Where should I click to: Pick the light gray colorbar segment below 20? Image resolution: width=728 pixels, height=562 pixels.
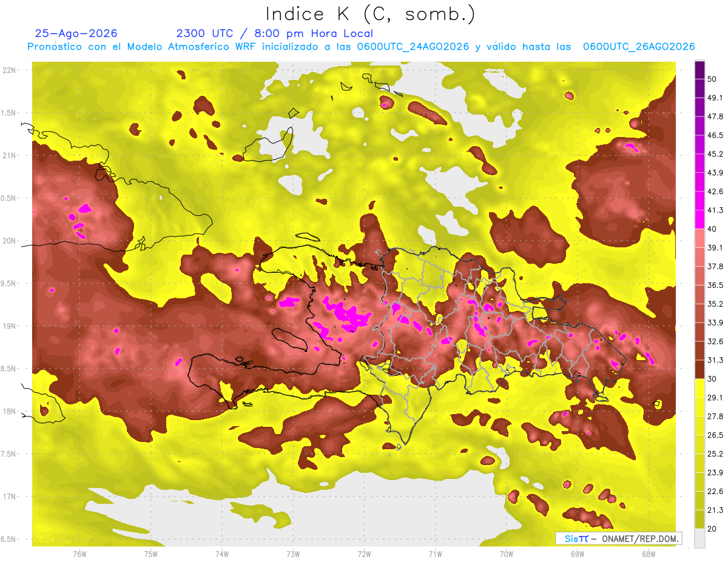[x=699, y=538]
